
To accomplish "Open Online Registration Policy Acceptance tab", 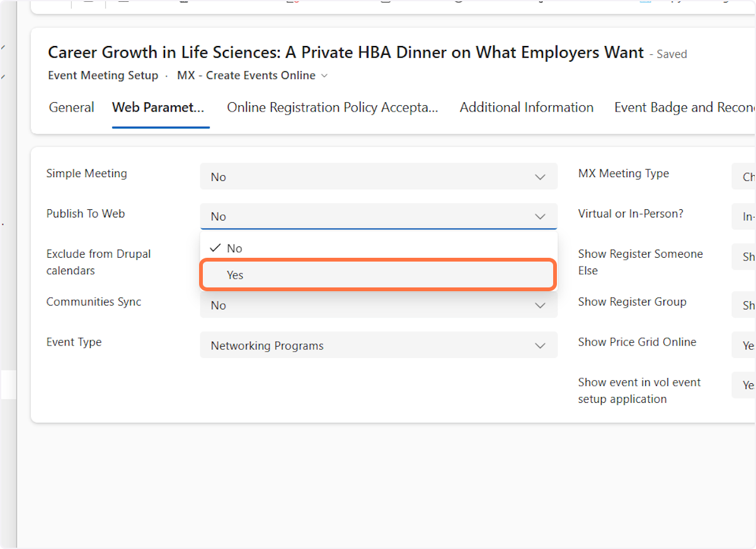I will (332, 108).
